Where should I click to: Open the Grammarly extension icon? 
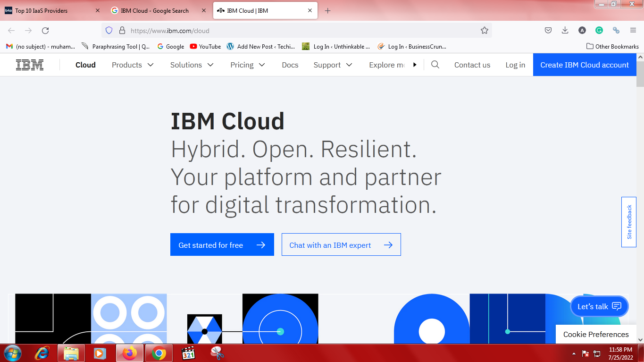(599, 30)
